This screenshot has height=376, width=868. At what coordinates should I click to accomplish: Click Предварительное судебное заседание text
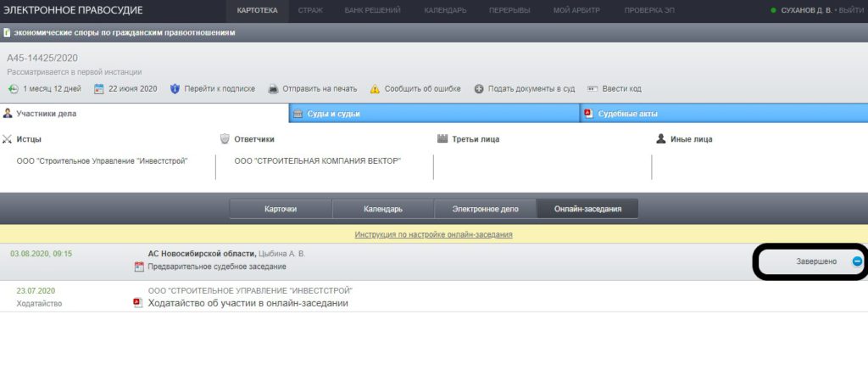(217, 267)
